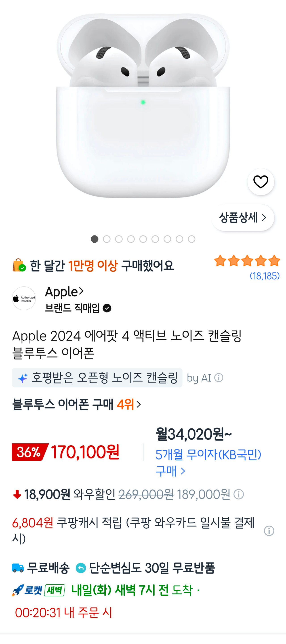The height and width of the screenshot is (644, 286).
Task: Expand the 블루투스 이어폰 구매 4위 ranking
Action: (x=77, y=404)
